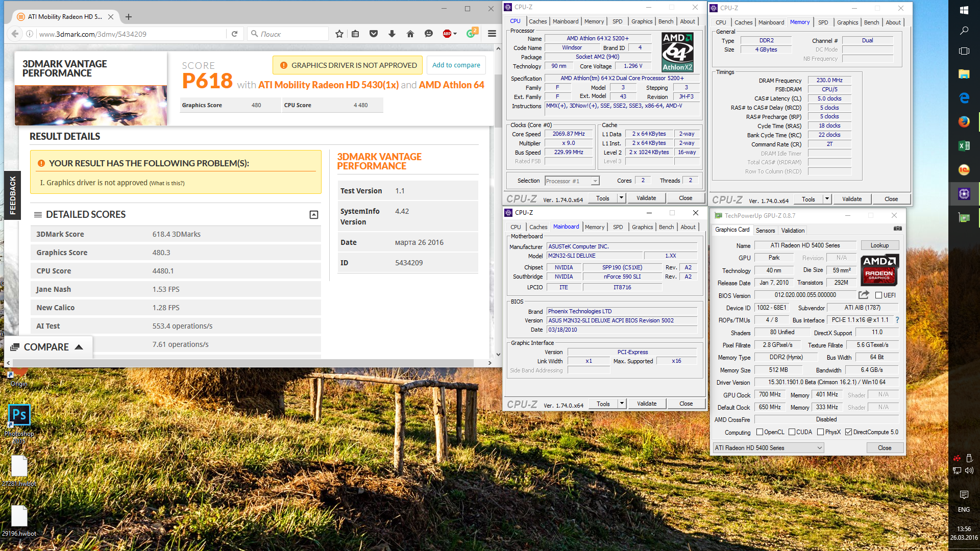Click the Feedback side tab
980x551 pixels.
12,195
